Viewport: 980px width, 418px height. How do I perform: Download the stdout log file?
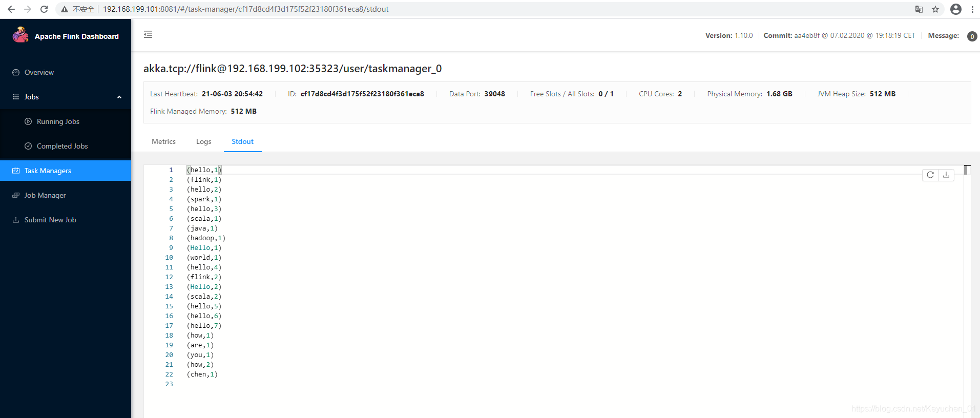946,175
